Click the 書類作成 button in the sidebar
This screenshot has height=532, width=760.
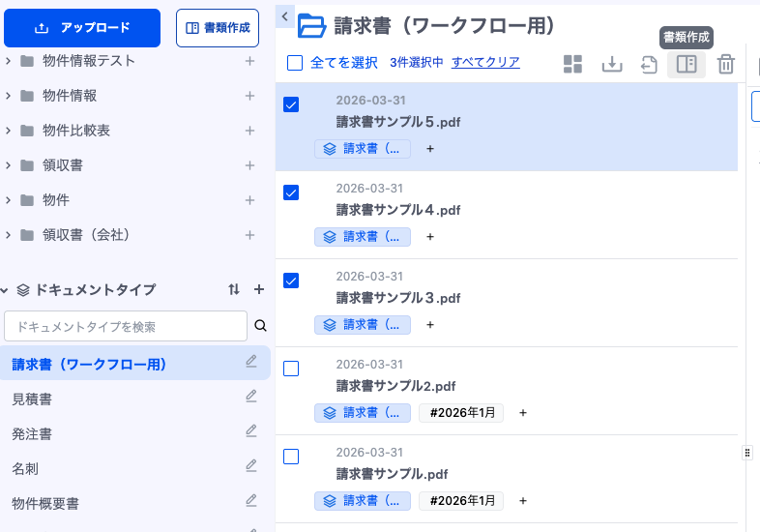tap(218, 28)
